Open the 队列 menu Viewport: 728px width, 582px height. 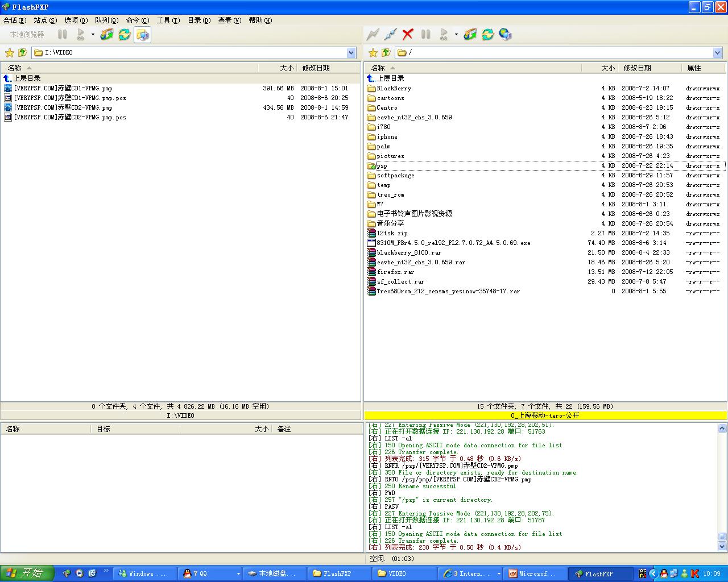[x=107, y=20]
